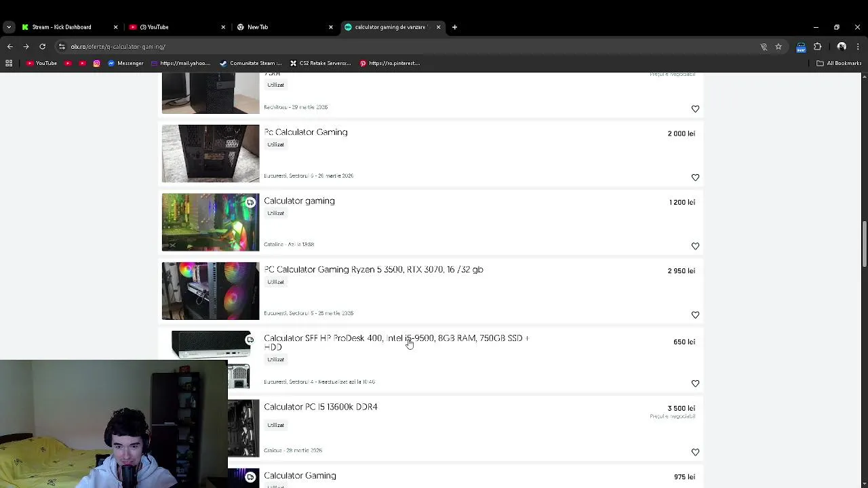Favorite the Calculator gaming 1 200 lei listing
The height and width of the screenshot is (488, 868).
coord(695,246)
